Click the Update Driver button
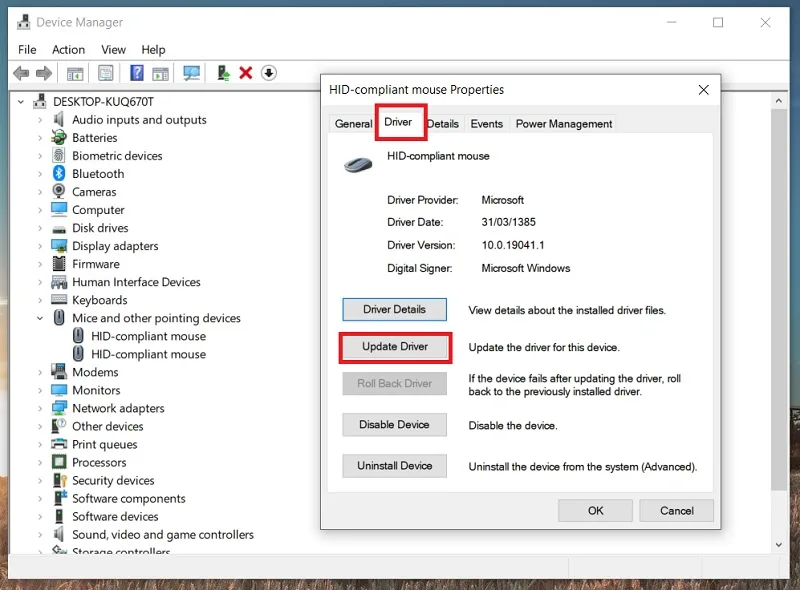The image size is (800, 590). coord(395,347)
